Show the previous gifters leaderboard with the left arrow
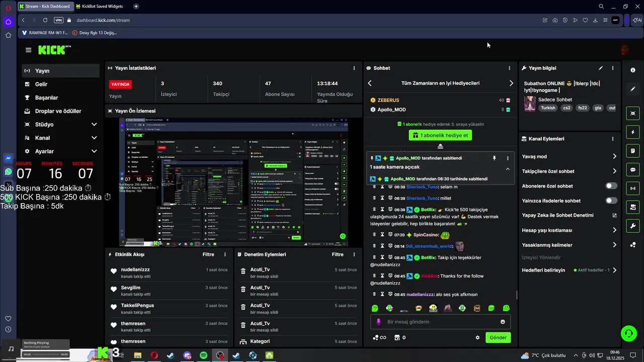 370,83
